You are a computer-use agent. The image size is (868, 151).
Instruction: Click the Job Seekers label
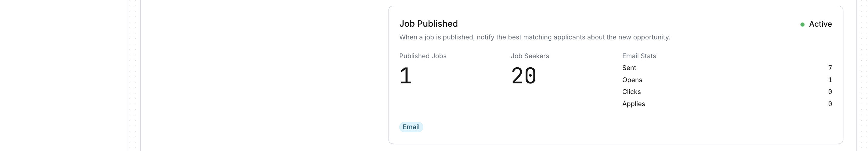tap(530, 56)
